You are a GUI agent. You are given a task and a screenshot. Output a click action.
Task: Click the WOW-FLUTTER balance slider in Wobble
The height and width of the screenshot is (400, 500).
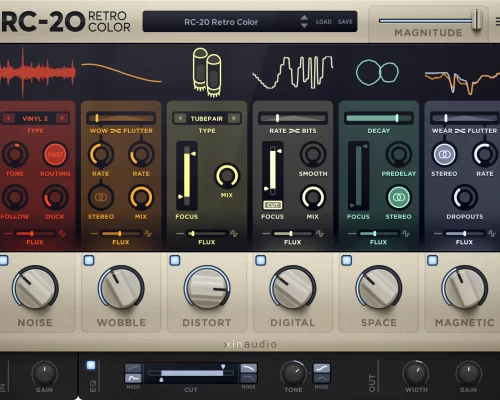click(x=121, y=118)
